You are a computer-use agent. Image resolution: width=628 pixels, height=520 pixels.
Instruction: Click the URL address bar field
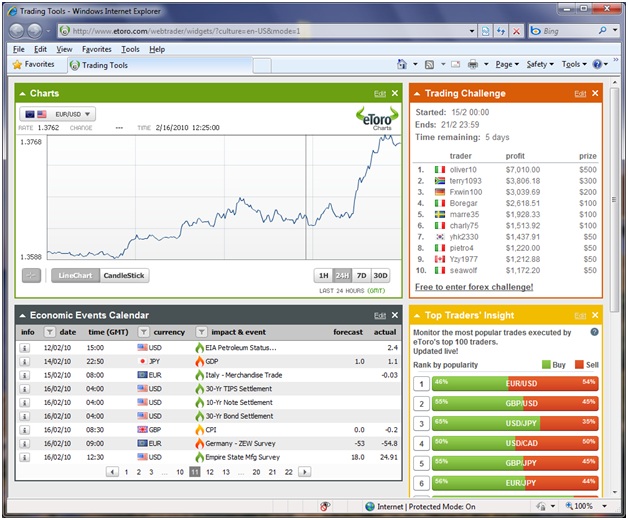coord(266,31)
